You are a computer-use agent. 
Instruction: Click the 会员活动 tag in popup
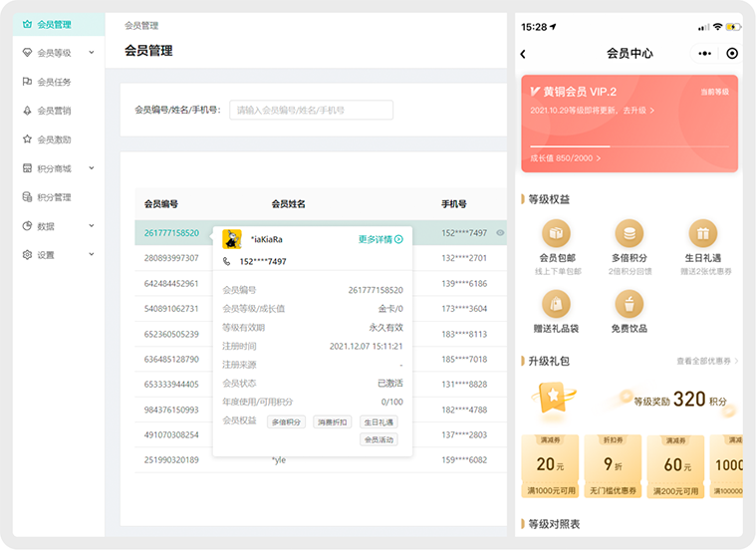(378, 439)
